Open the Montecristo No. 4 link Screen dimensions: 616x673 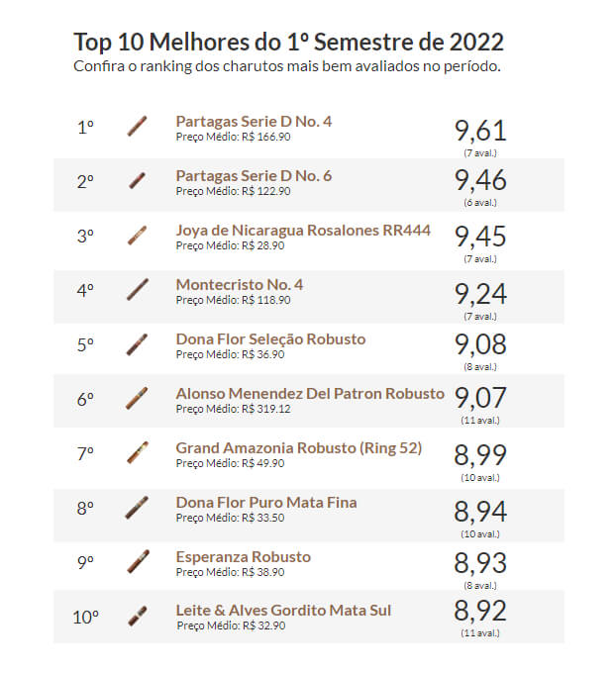coord(240,285)
